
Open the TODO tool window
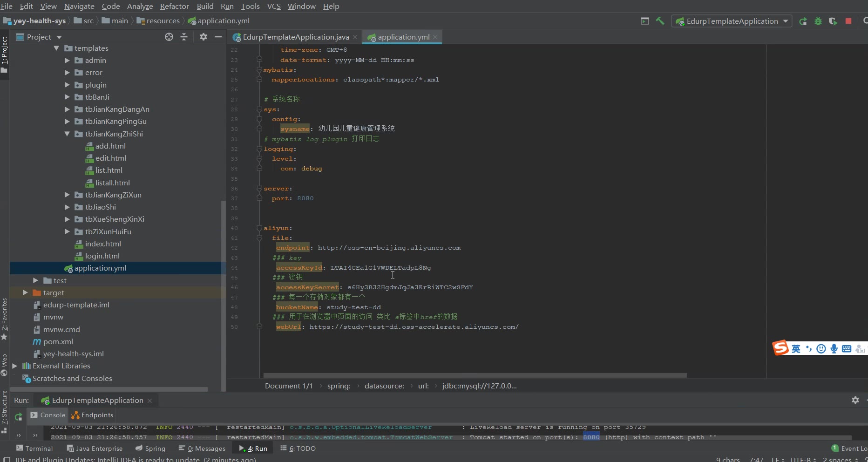coord(298,448)
